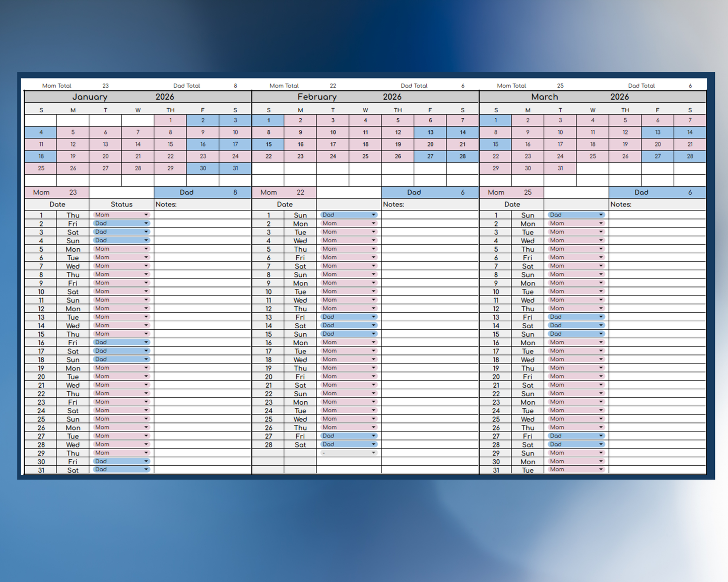The width and height of the screenshot is (728, 582).
Task: Click the notes cell for February 14 Sat
Action: click(430, 326)
